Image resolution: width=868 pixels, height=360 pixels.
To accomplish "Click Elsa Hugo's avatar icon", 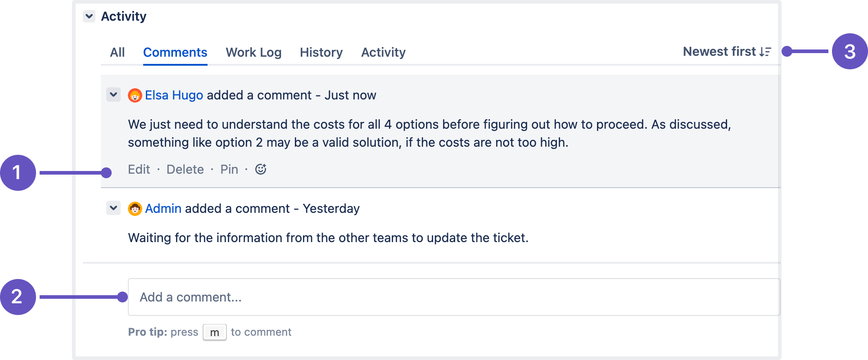I will coord(135,95).
